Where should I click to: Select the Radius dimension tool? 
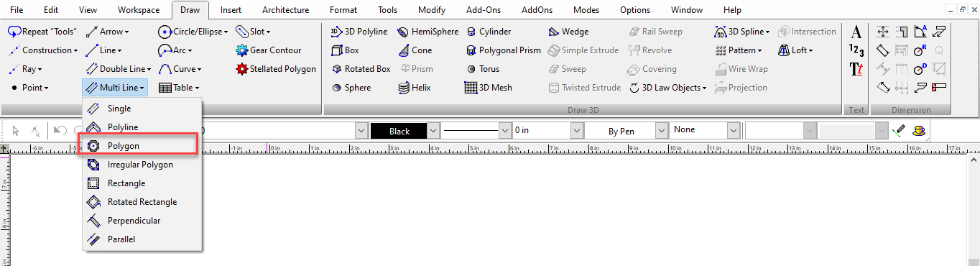click(920, 50)
